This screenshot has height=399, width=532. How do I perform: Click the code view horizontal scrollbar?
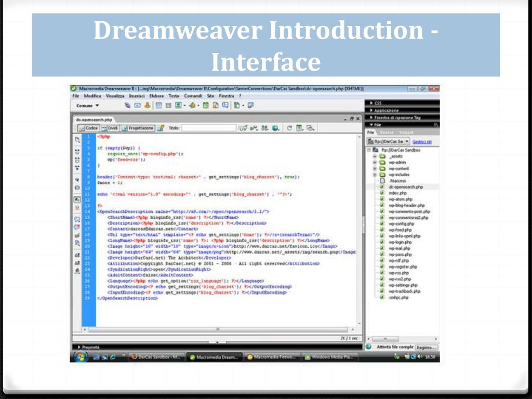[218, 329]
